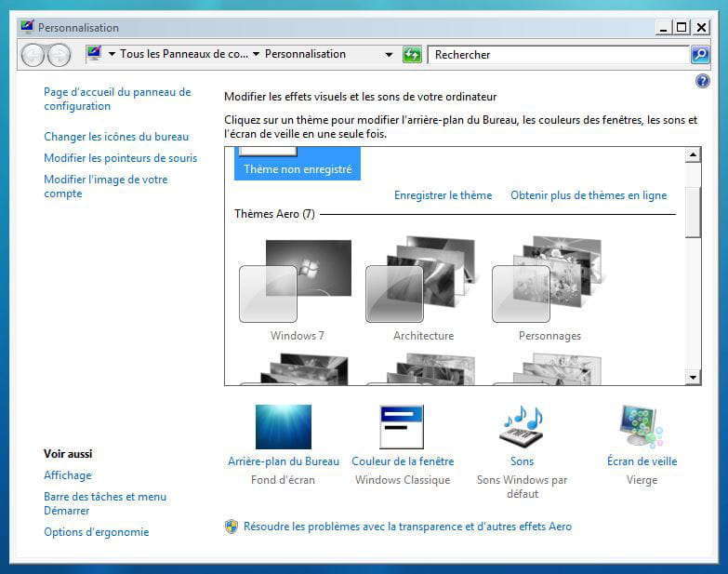Expand dropdown before Tous les Panneaux
The image size is (728, 574).
tap(112, 54)
